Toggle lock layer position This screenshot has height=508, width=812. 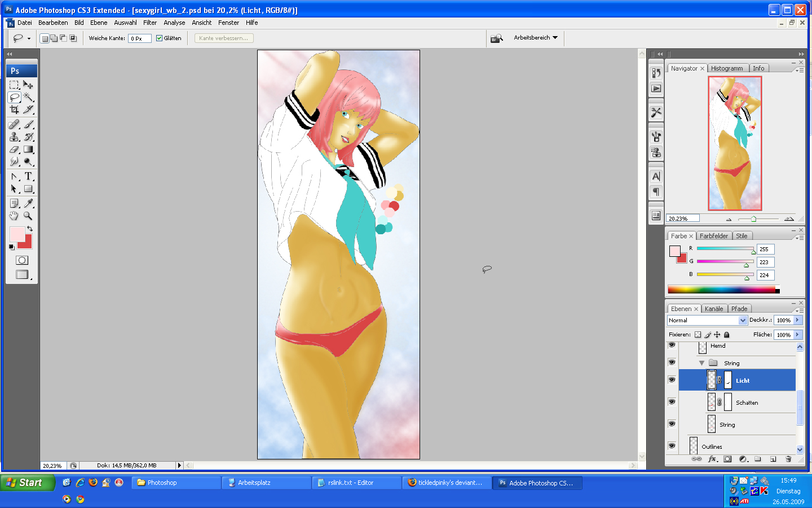pyautogui.click(x=717, y=335)
